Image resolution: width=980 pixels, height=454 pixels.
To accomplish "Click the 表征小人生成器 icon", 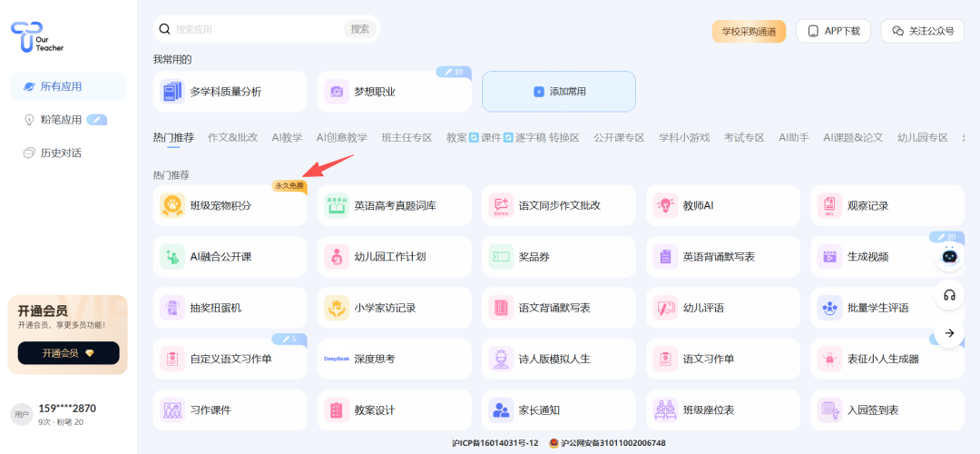I will pyautogui.click(x=830, y=360).
